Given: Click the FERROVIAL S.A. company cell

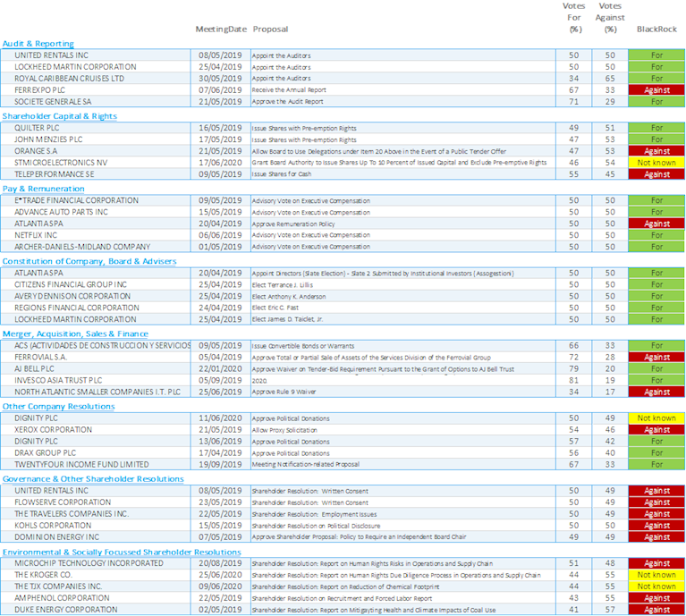Looking at the screenshot, I should click(x=96, y=358).
